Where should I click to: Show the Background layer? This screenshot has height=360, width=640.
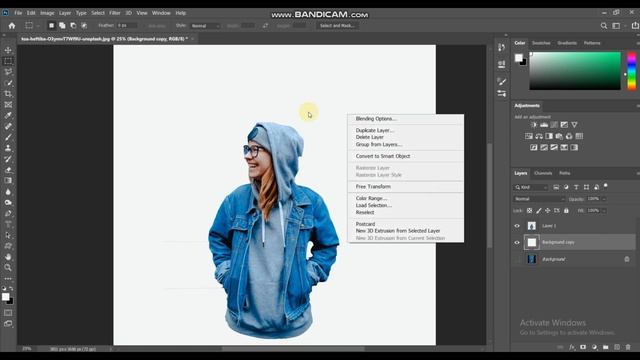click(x=517, y=259)
